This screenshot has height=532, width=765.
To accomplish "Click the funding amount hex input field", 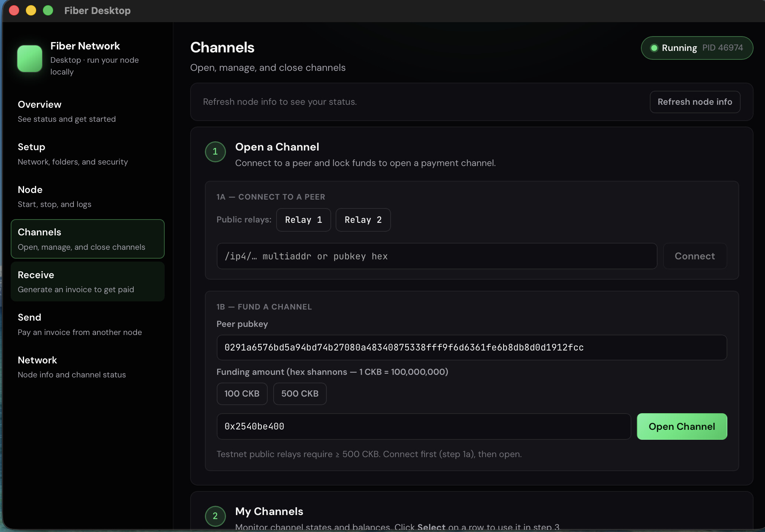I will coord(423,426).
